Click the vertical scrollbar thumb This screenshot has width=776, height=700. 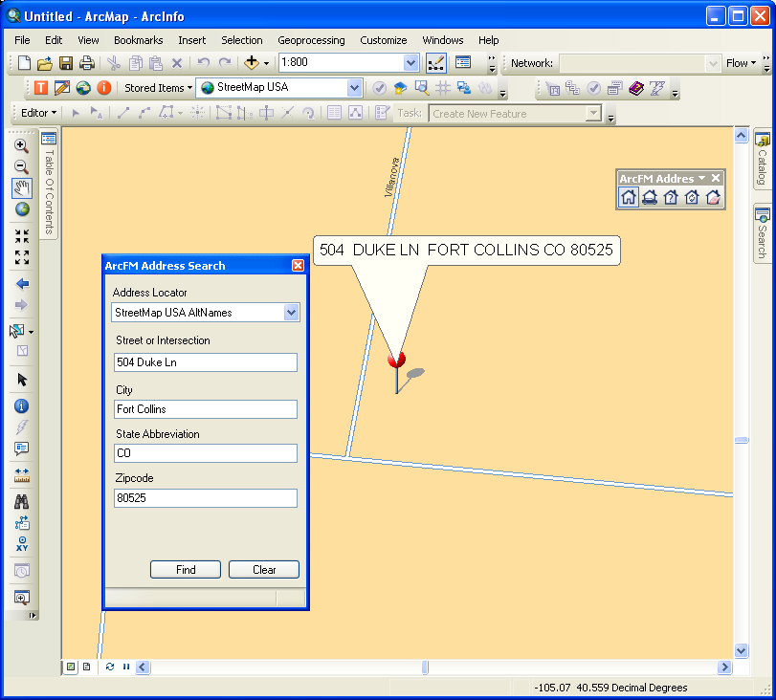741,440
